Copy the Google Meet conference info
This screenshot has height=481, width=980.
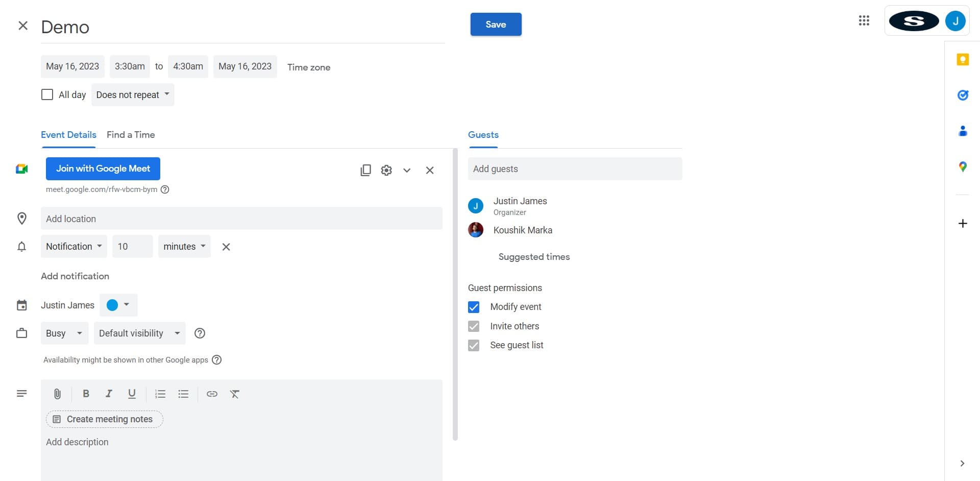click(365, 170)
